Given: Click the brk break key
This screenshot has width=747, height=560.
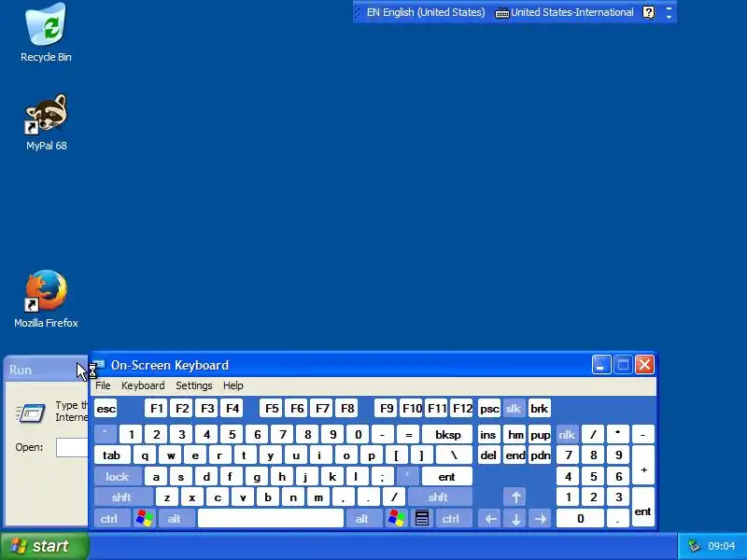Looking at the screenshot, I should coord(540,409).
